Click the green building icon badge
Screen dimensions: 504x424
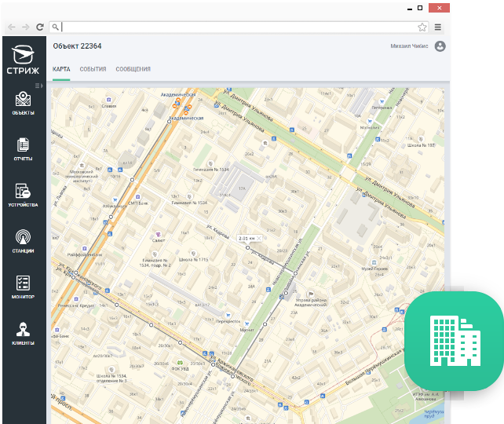pos(453,342)
